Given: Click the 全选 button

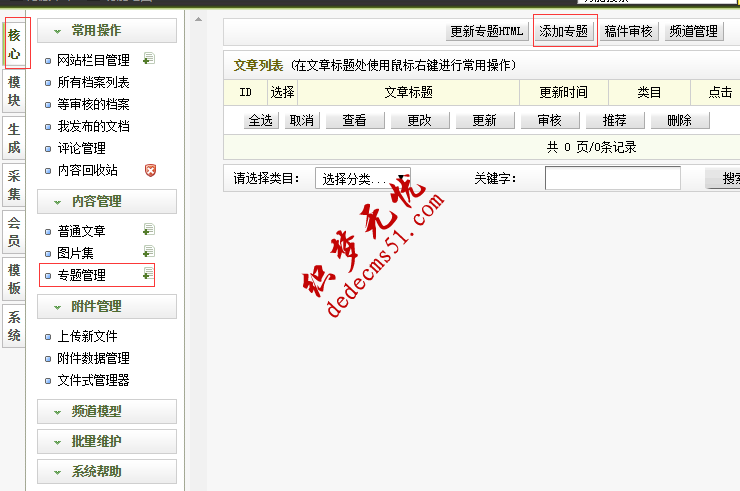Looking at the screenshot, I should coord(261,120).
